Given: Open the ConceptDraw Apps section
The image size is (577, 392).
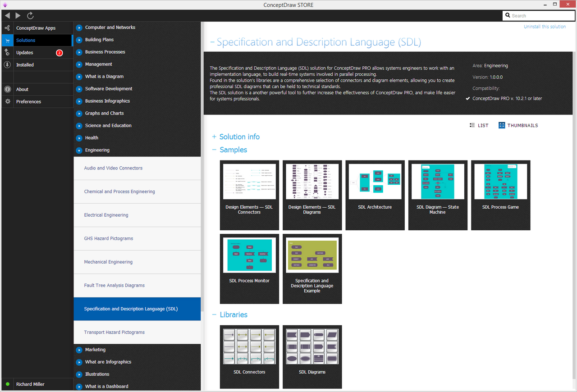Looking at the screenshot, I should (x=37, y=28).
